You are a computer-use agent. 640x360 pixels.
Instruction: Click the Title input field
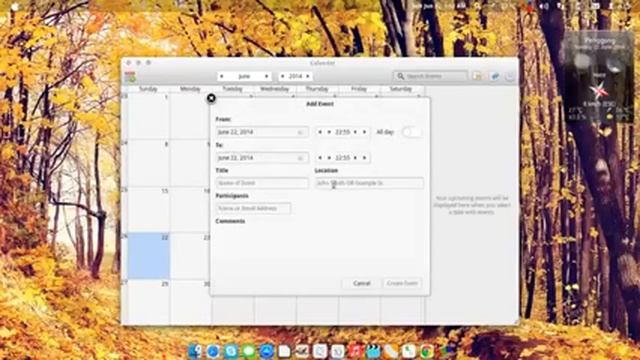click(262, 183)
